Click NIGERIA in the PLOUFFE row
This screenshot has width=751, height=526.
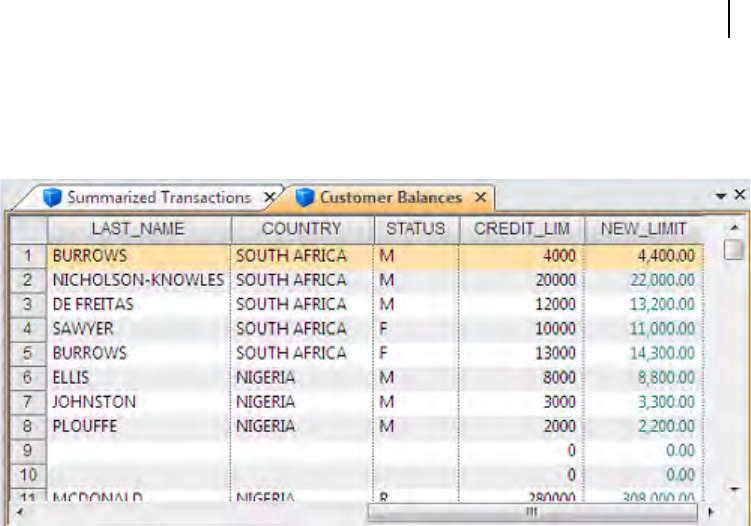[x=302, y=426]
